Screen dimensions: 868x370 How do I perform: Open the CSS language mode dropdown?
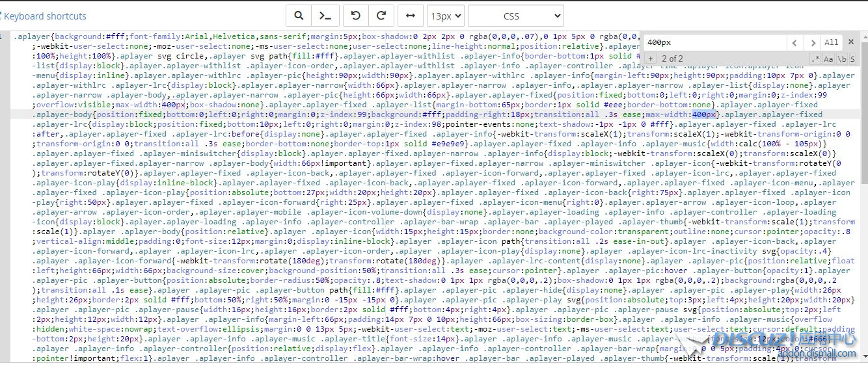click(515, 16)
